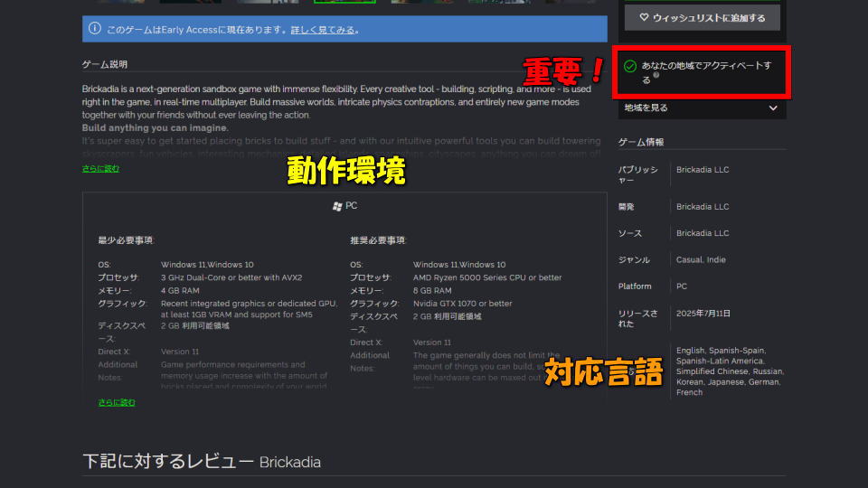Click 下記に対するレビュー Brickadia heading
This screenshot has height=488, width=868.
click(202, 462)
